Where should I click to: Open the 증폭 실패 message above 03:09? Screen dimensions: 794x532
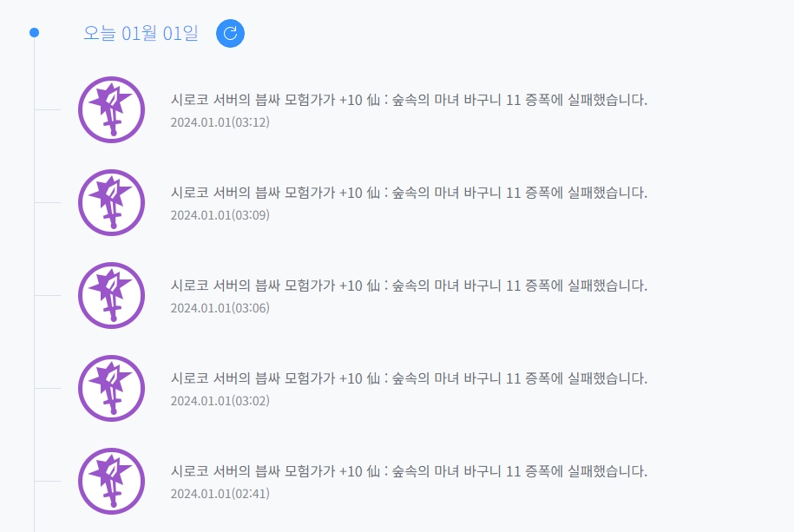[409, 193]
